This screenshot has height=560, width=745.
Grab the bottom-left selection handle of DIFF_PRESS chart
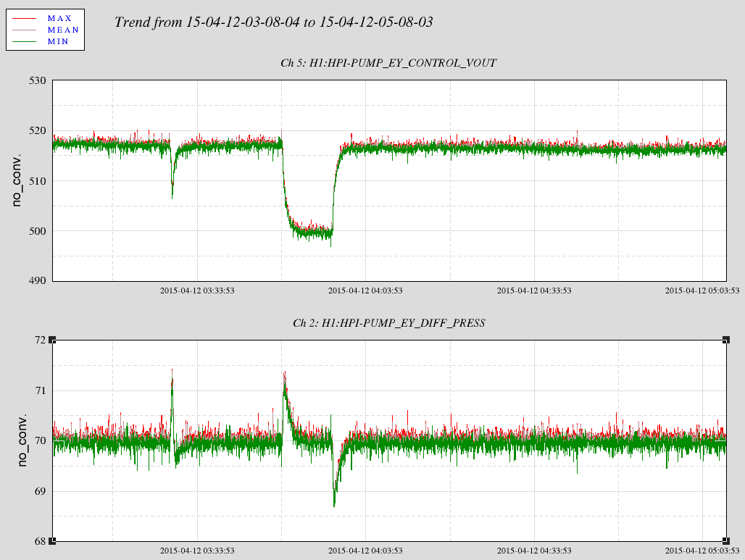tap(52, 540)
